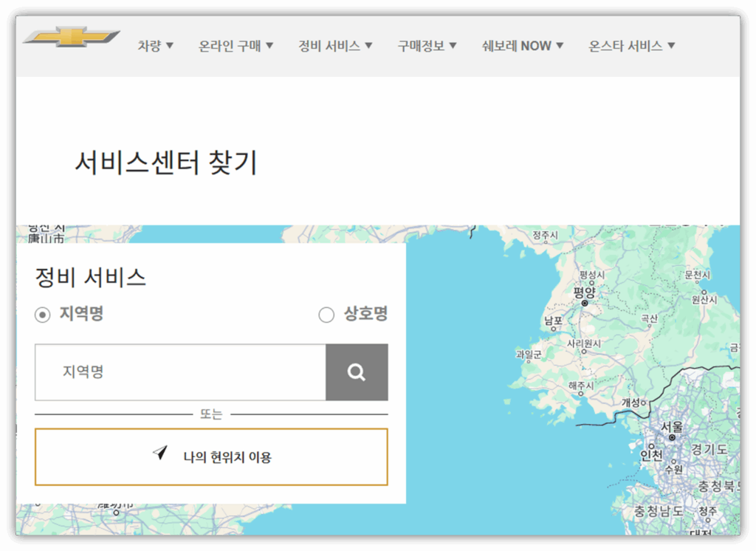The height and width of the screenshot is (551, 756).
Task: Click the magnifier search icon
Action: 357,372
